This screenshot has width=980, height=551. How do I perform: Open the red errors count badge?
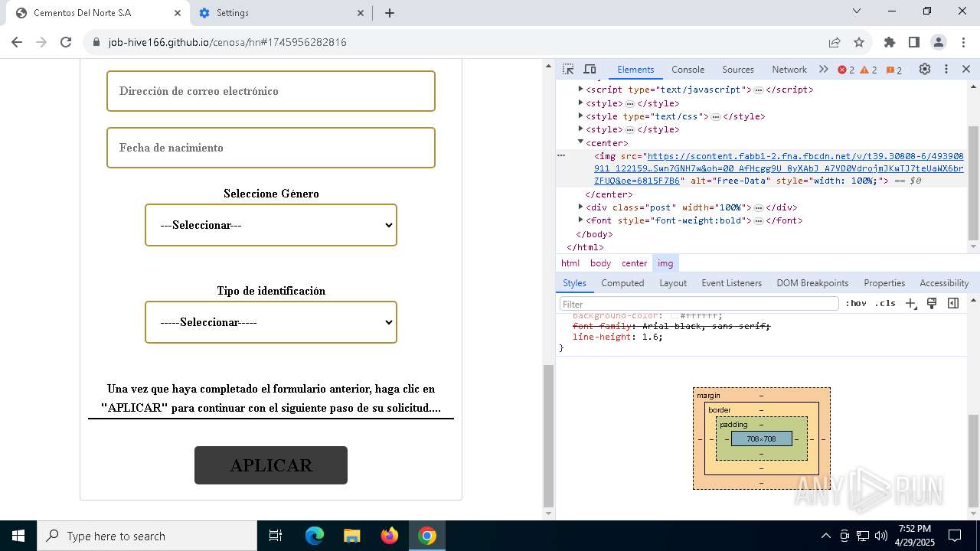[x=846, y=70]
